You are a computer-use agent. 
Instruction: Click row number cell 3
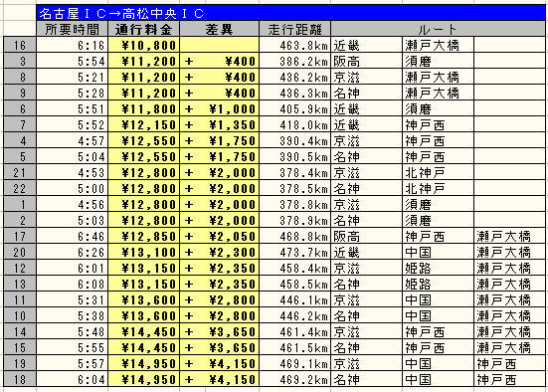pyautogui.click(x=20, y=62)
